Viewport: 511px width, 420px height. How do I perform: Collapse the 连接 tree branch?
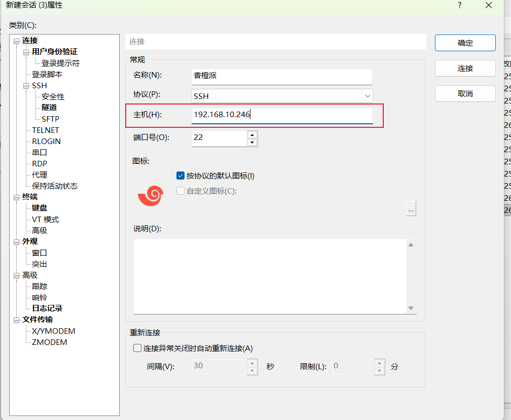pos(16,40)
